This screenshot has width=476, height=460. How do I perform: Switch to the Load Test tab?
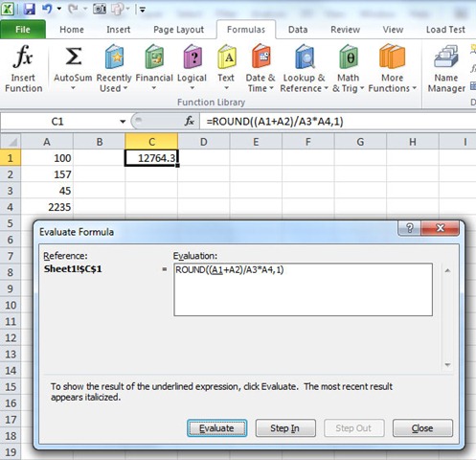point(445,30)
